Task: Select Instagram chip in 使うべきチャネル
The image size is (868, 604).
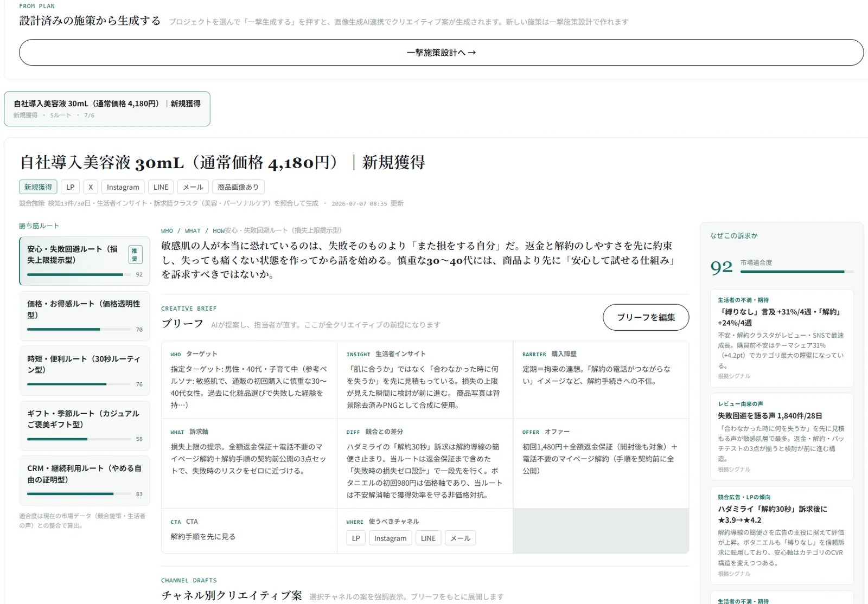Action: [x=390, y=538]
